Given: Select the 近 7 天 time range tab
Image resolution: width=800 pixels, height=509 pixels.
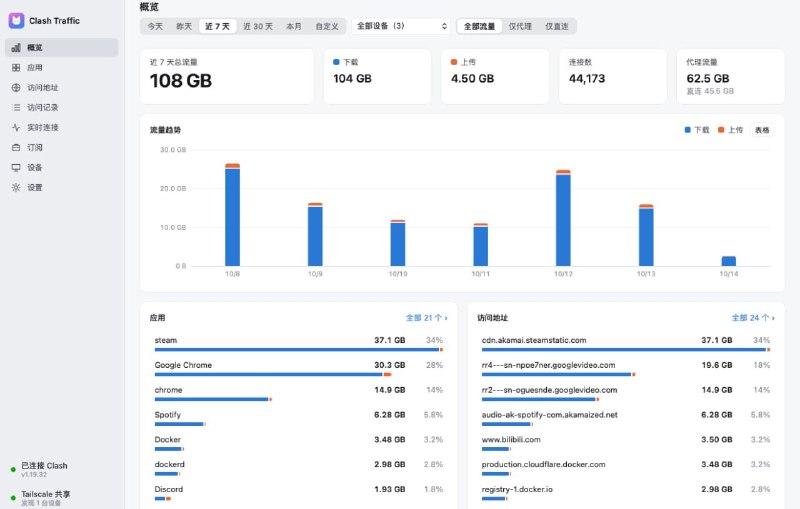Looking at the screenshot, I should pos(217,26).
